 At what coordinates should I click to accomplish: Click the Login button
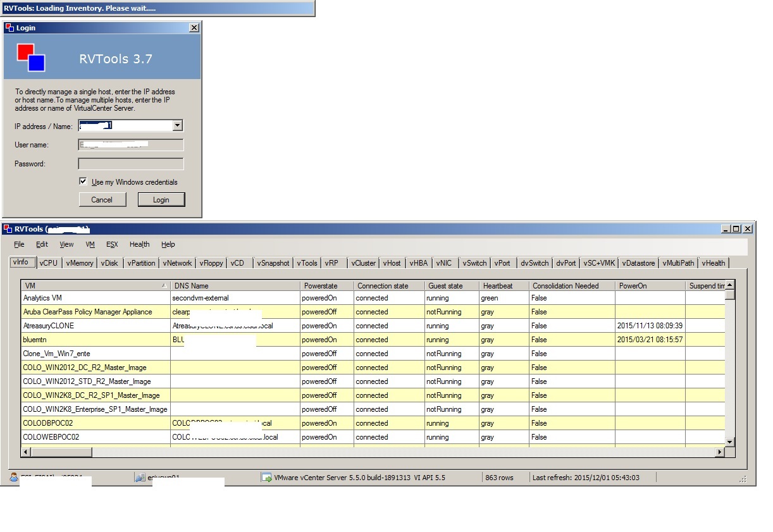[161, 199]
